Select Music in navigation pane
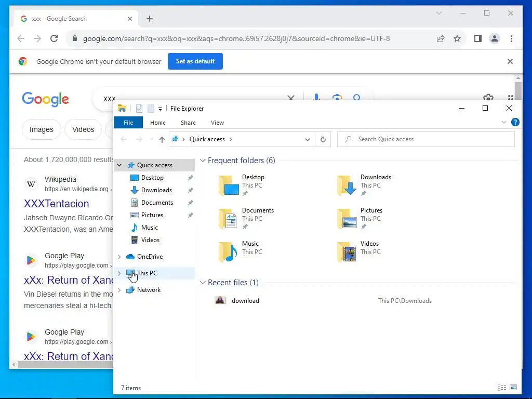 (149, 228)
